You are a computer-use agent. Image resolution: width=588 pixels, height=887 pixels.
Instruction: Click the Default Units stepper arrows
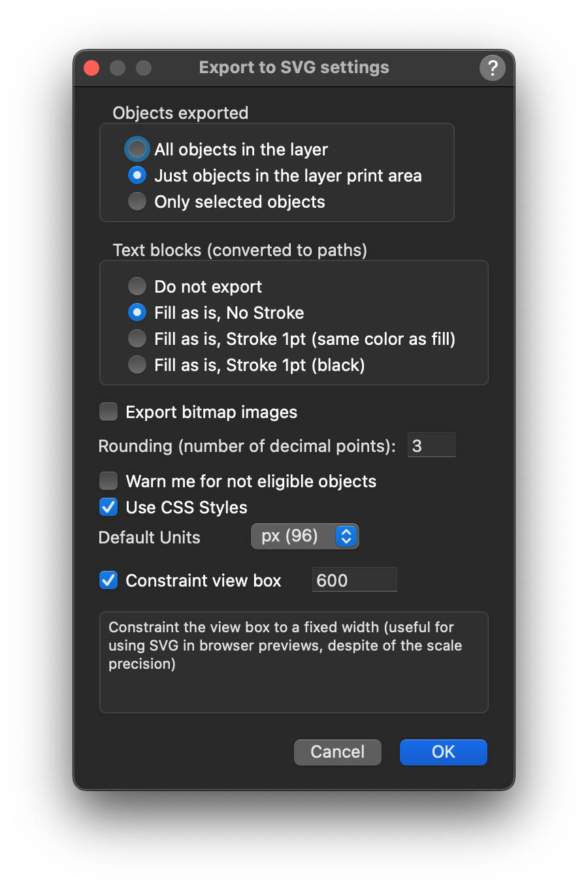[346, 536]
